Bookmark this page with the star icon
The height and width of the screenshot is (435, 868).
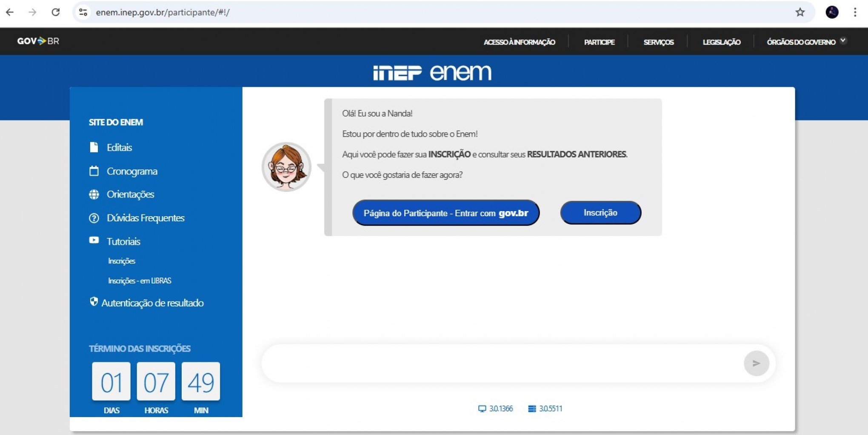[800, 12]
